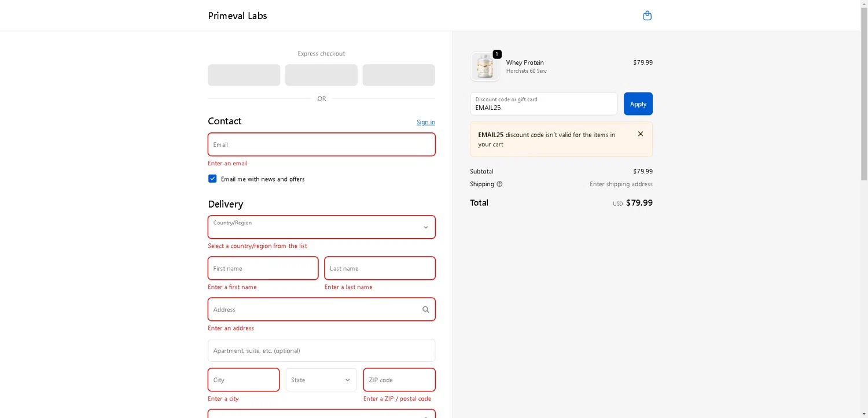868x418 pixels.
Task: Select the middle express checkout button
Action: coord(321,75)
